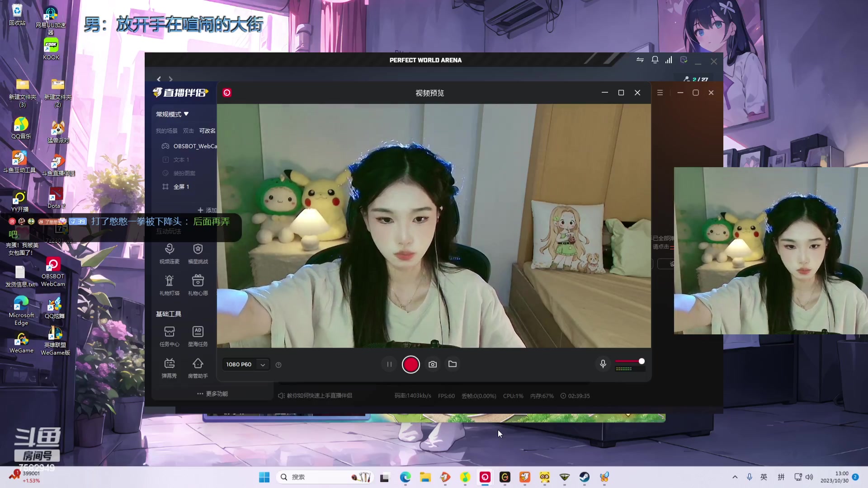The image size is (868, 488).
Task: Click the OBSBOT logo in the video preview title bar
Action: [227, 93]
